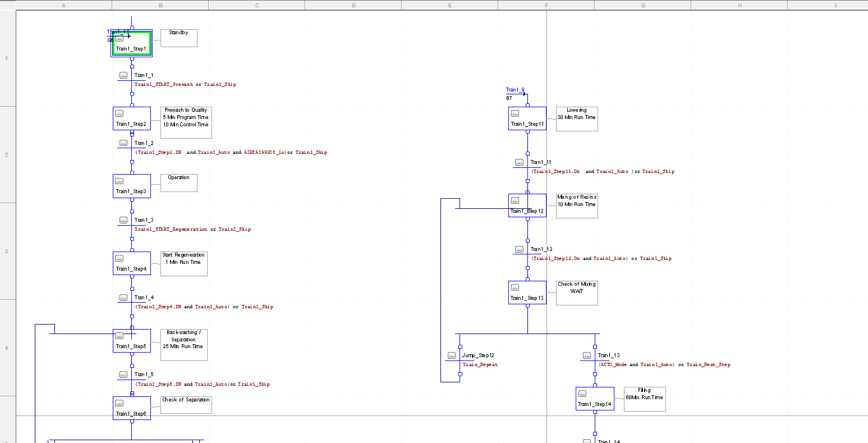
Task: Select row header 4
Action: [7, 348]
